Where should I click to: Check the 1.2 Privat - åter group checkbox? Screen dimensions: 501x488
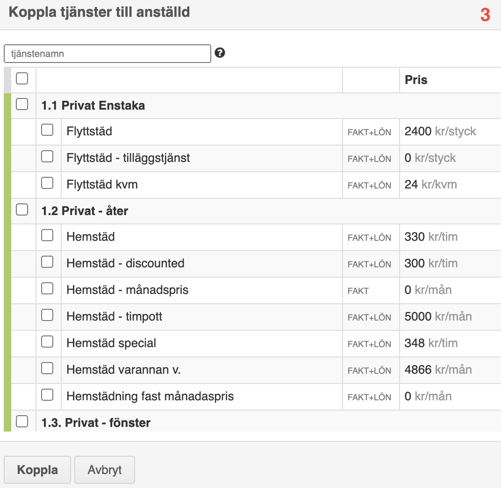[x=22, y=210]
